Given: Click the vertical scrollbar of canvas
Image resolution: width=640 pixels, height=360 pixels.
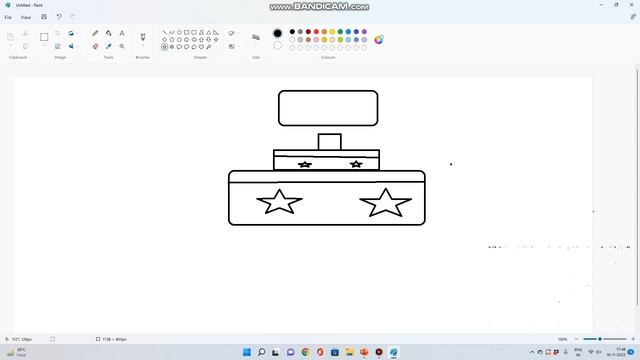Looking at the screenshot, I should tap(637, 188).
